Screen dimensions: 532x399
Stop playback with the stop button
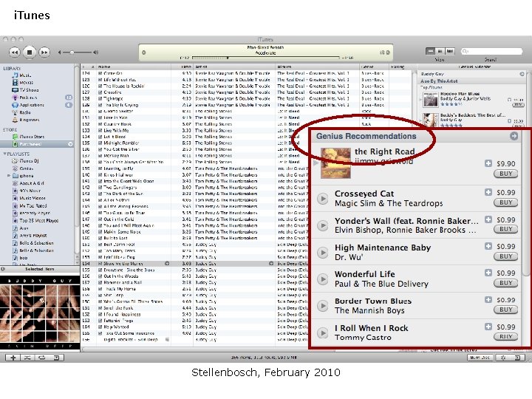coord(30,52)
